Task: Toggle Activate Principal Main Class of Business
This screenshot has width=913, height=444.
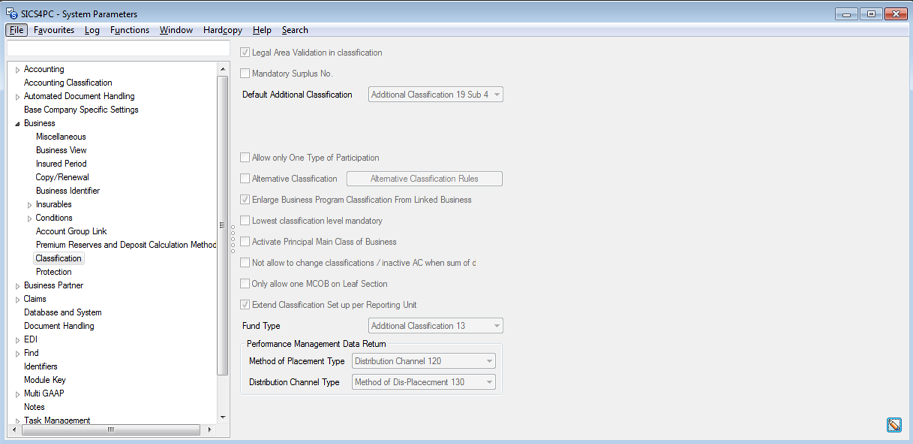Action: click(x=246, y=242)
